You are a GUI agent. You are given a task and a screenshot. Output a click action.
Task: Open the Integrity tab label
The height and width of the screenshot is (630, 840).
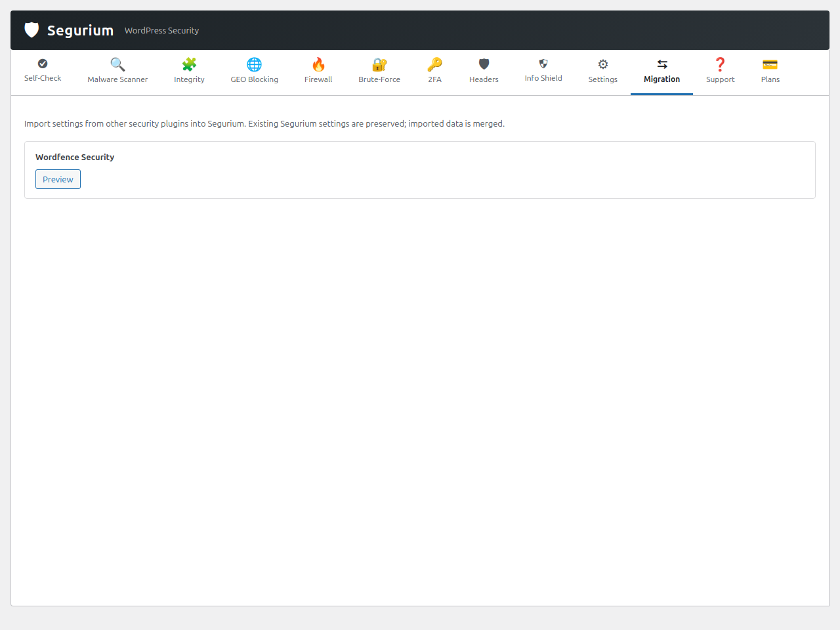[x=189, y=79]
